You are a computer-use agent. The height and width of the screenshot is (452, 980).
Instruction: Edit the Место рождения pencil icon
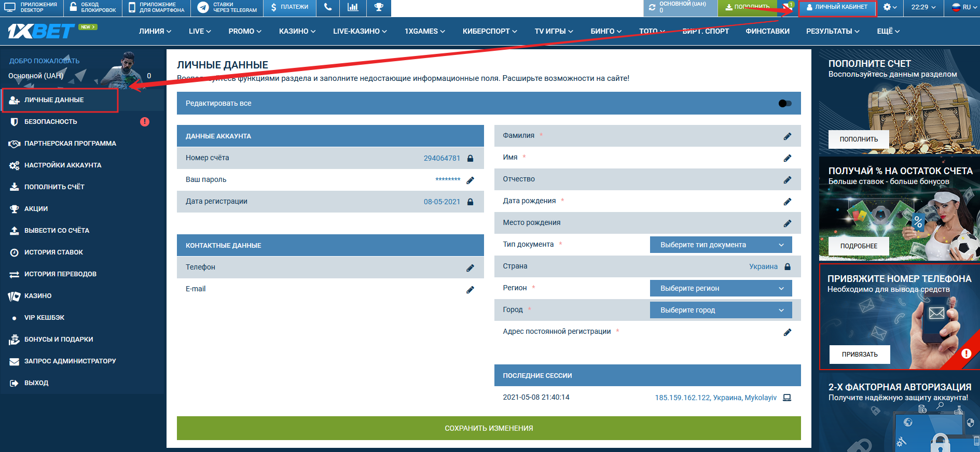(x=787, y=223)
